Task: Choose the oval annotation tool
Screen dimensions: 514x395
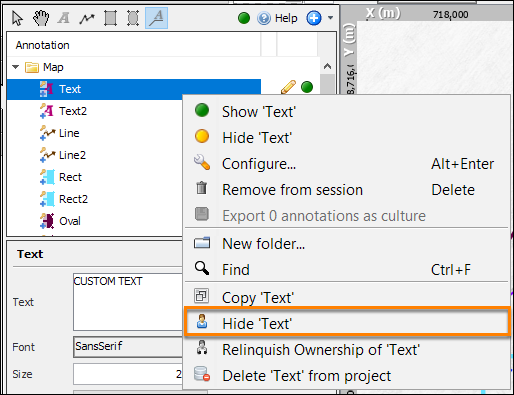Action: coord(133,18)
